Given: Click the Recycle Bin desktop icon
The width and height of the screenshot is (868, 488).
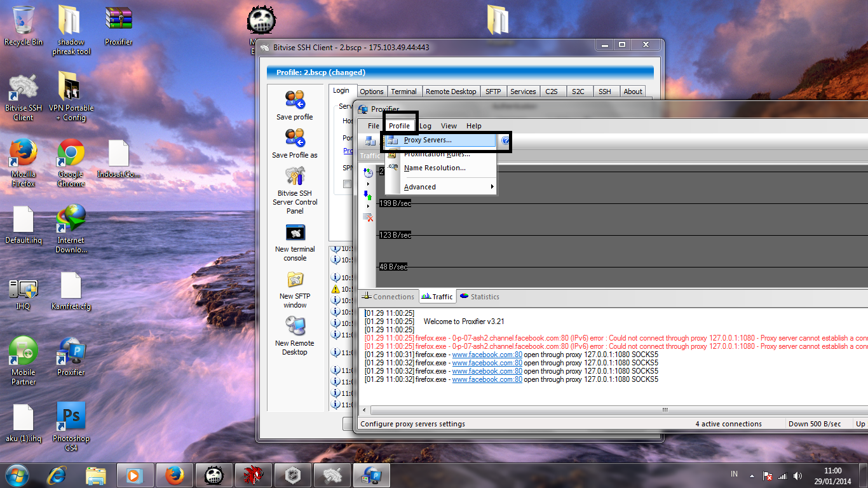Looking at the screenshot, I should coord(24,25).
